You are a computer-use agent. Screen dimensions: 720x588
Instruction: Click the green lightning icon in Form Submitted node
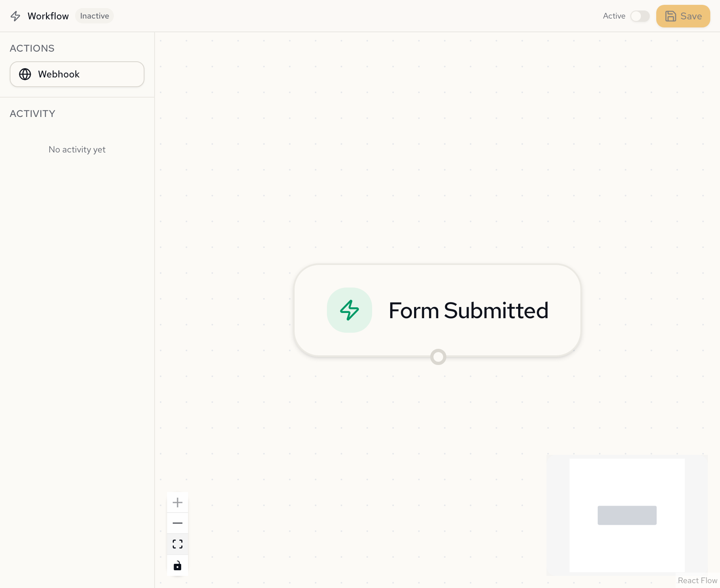349,310
